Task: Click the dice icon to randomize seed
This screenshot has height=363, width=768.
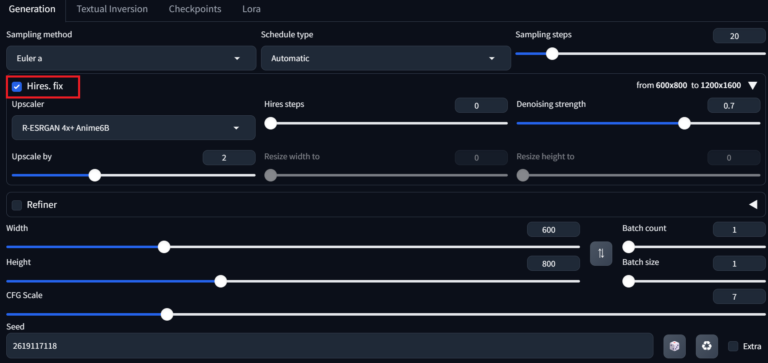Action: point(674,346)
